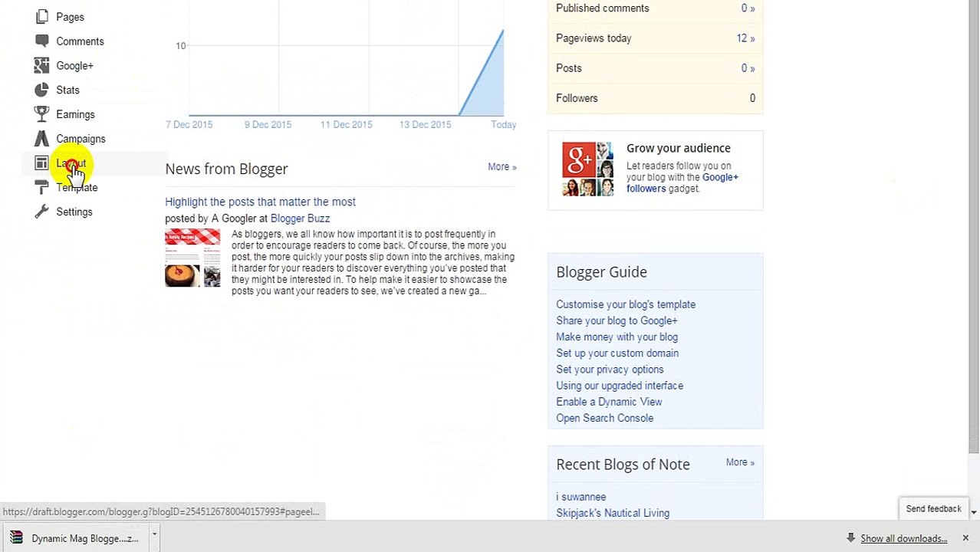The height and width of the screenshot is (552, 980).
Task: Click the Pages sidebar icon
Action: tap(41, 17)
